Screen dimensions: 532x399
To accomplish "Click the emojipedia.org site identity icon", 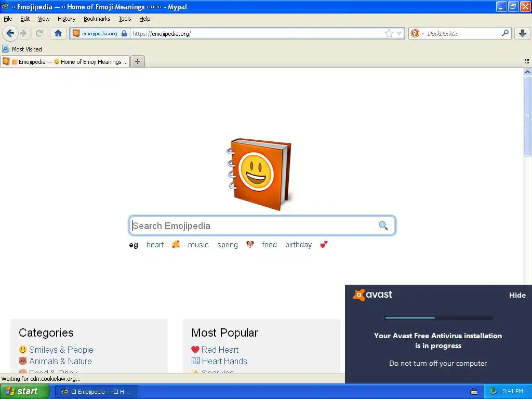I will [x=76, y=33].
